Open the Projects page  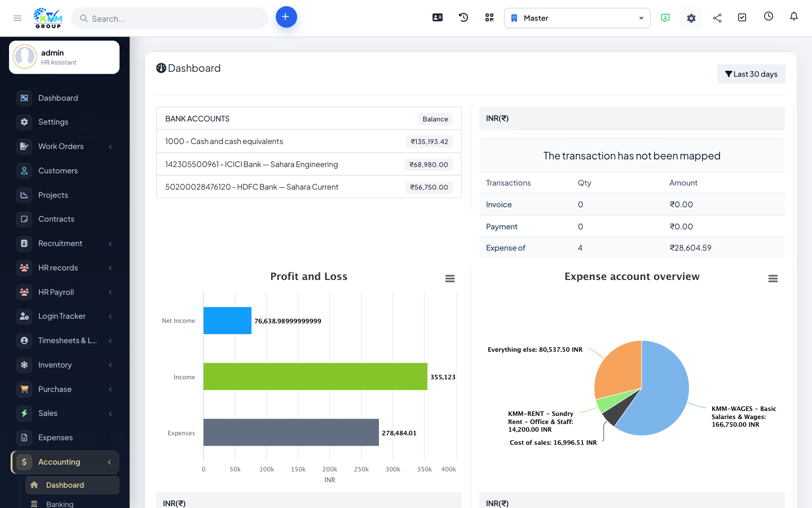[x=65, y=195]
